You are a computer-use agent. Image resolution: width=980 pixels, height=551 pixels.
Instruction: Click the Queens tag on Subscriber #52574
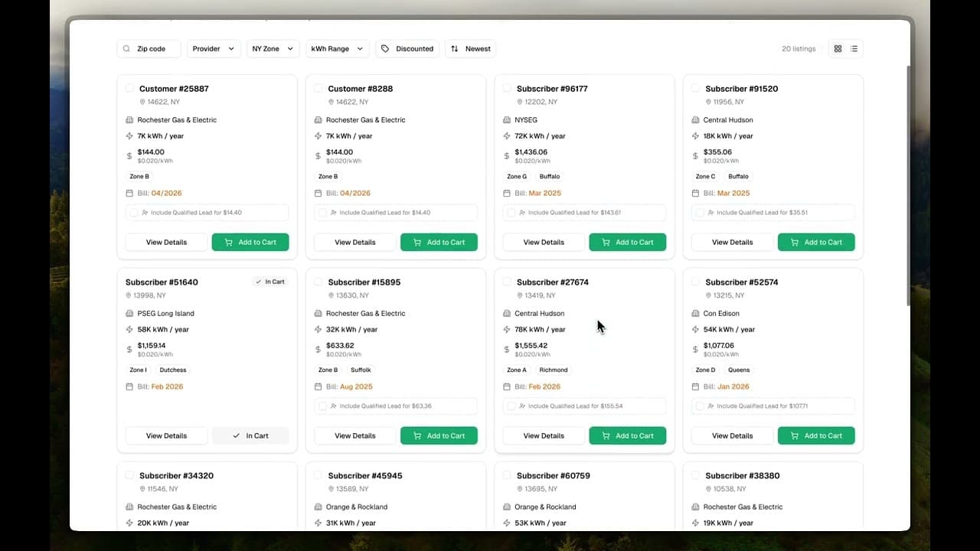pyautogui.click(x=739, y=370)
